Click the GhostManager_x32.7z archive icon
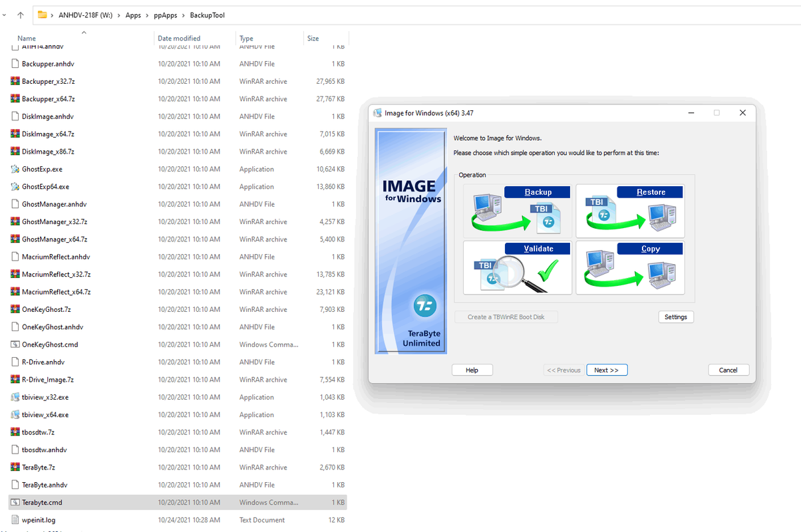 click(15, 221)
